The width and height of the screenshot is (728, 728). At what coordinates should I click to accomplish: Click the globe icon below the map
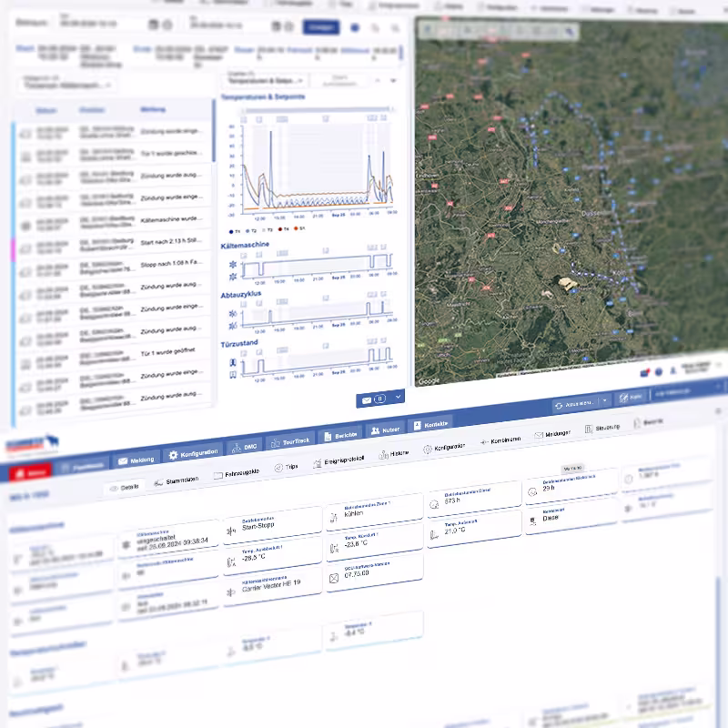click(x=658, y=372)
